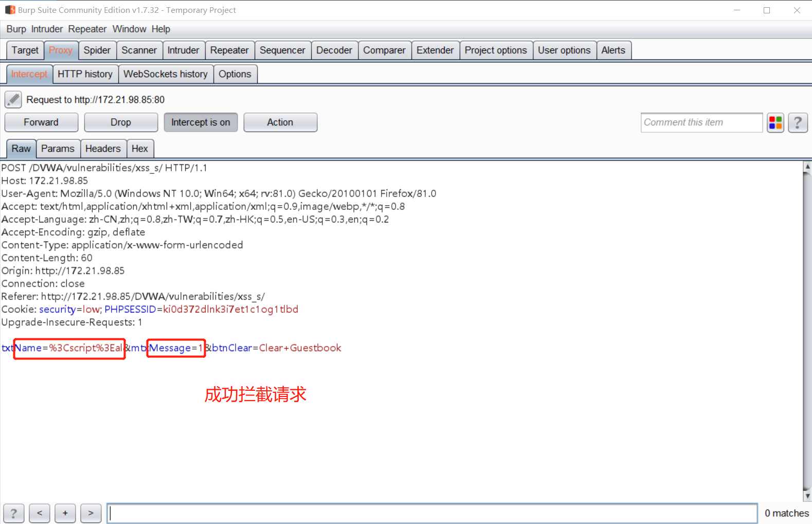Forward the intercepted request

[x=41, y=122]
